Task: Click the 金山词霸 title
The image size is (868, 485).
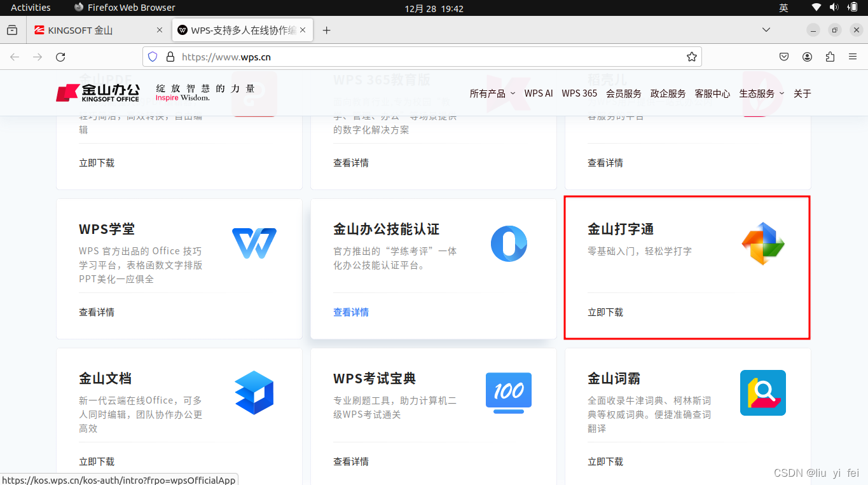Action: (x=614, y=378)
